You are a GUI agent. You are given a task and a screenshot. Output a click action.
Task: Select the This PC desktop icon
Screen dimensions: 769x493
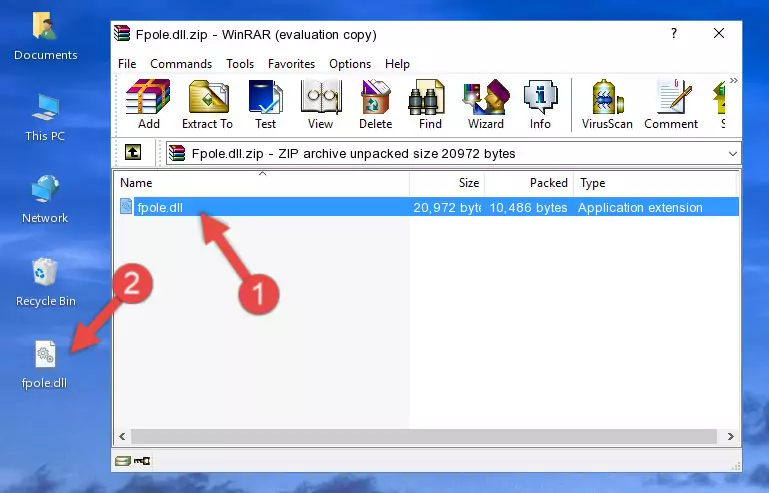(45, 118)
